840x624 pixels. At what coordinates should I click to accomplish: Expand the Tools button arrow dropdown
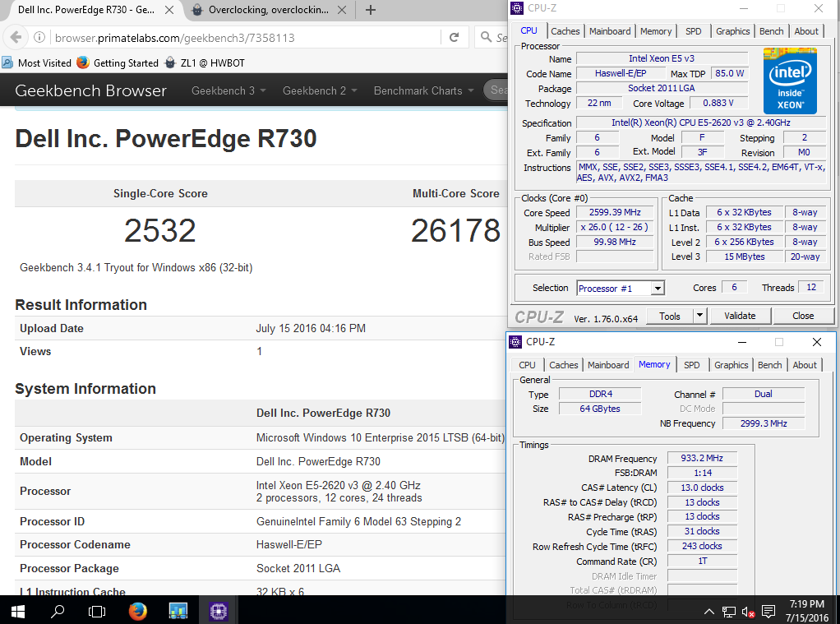pyautogui.click(x=699, y=316)
